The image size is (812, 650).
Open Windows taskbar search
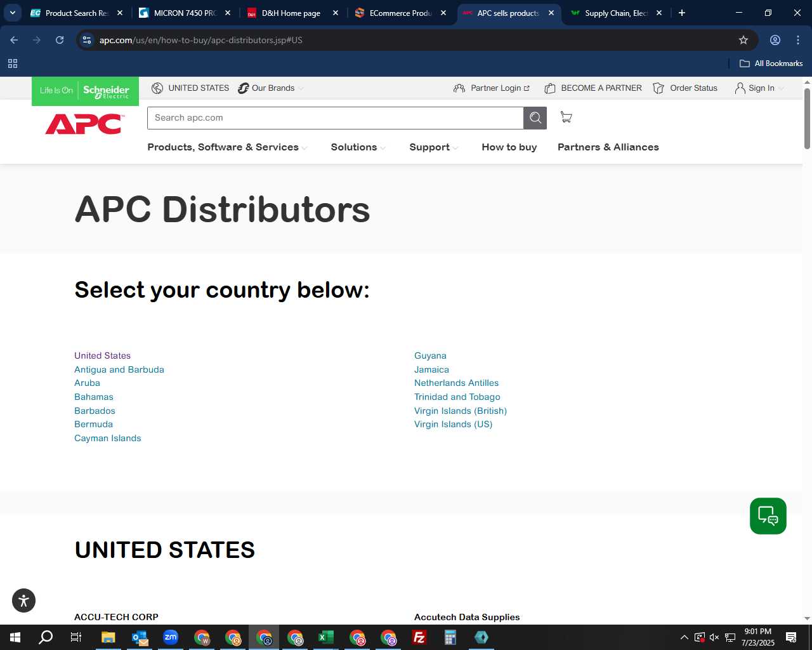(x=46, y=637)
